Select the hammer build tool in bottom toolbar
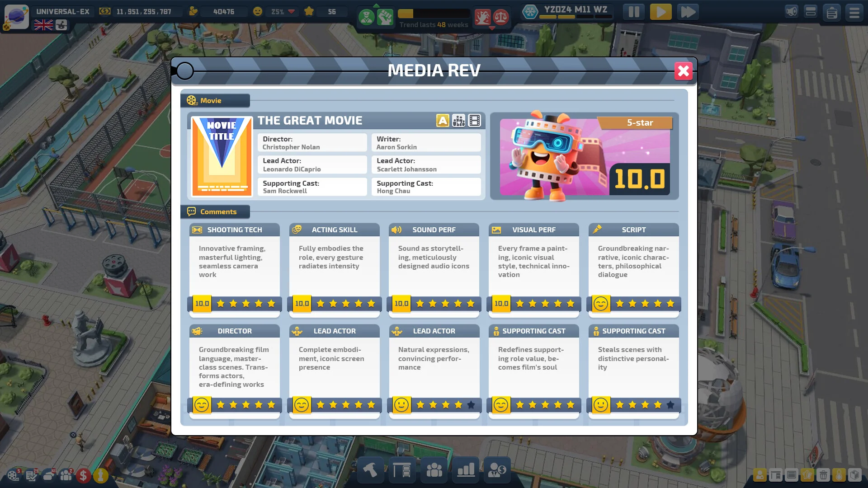This screenshot has height=488, width=868. pos(370,470)
